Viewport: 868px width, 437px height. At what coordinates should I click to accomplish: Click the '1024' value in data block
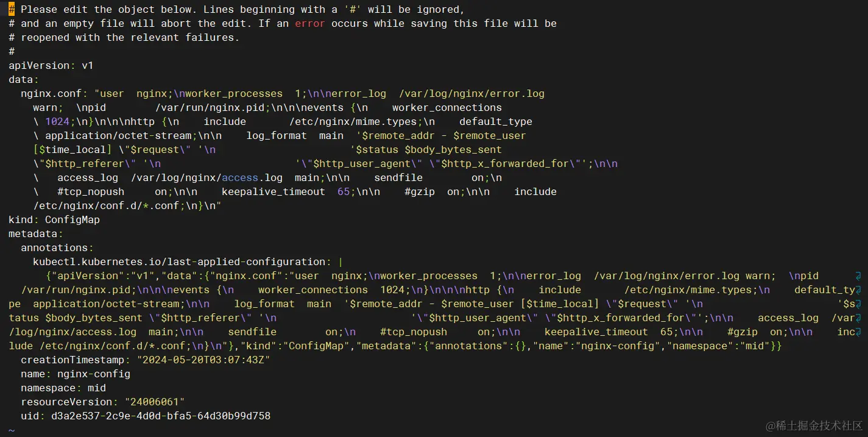coord(57,121)
